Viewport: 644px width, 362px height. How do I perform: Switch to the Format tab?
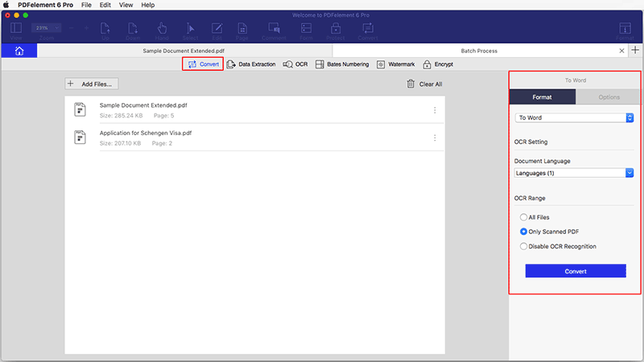pos(542,97)
